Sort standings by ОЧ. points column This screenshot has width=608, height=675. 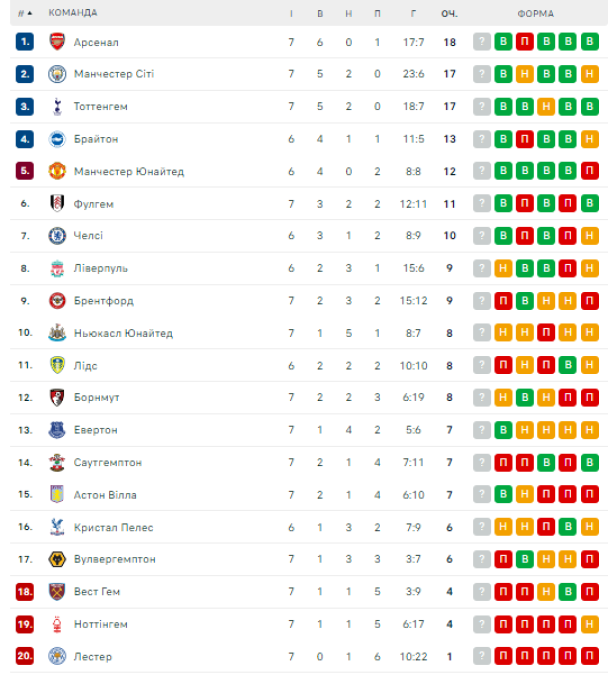[449, 13]
